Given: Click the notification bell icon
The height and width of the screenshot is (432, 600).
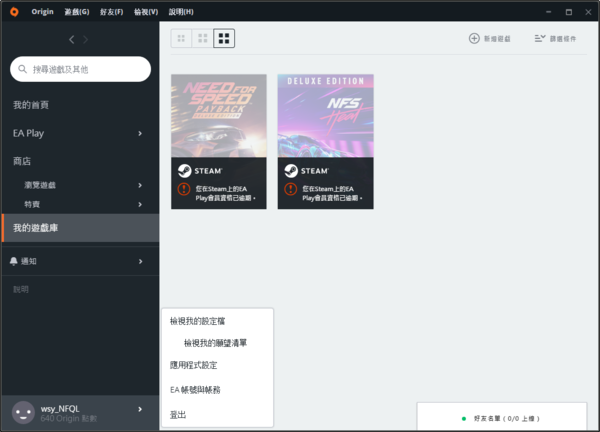Looking at the screenshot, I should click(x=14, y=261).
